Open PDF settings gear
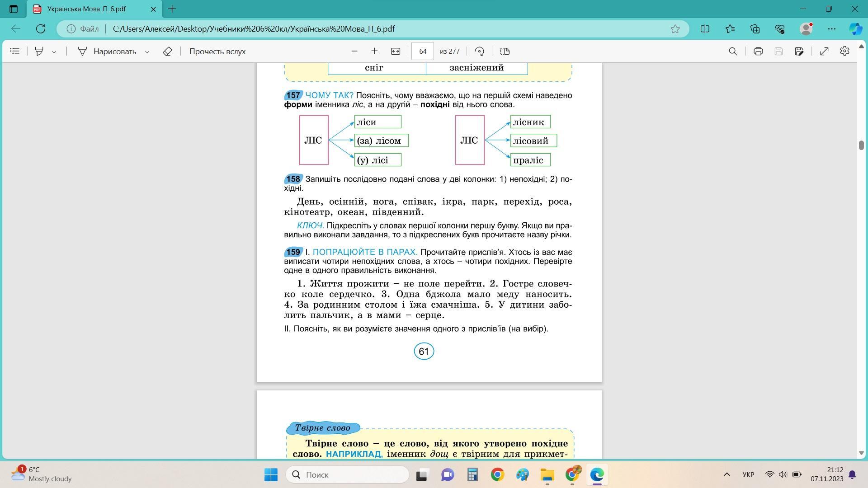The image size is (868, 488). (x=844, y=52)
